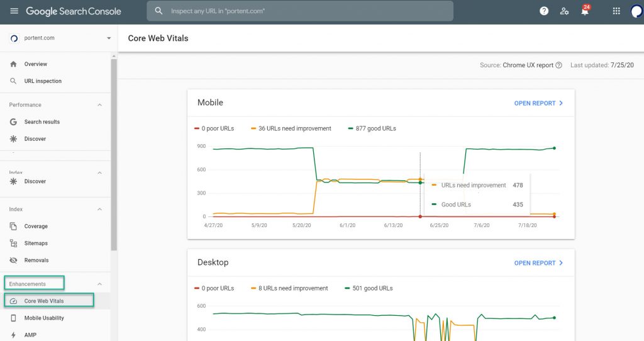Click the sidebar vertical scrollbar
The width and height of the screenshot is (644, 341).
click(114, 155)
